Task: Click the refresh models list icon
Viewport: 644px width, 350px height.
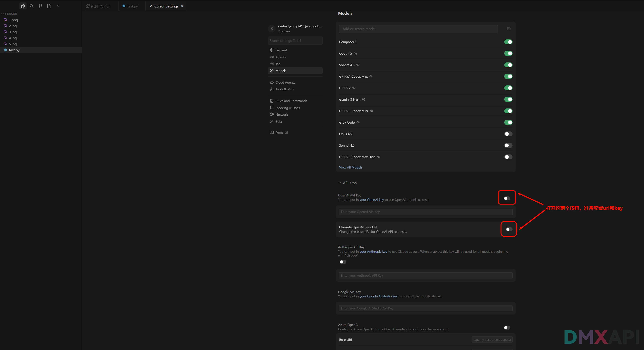Action: tap(509, 29)
